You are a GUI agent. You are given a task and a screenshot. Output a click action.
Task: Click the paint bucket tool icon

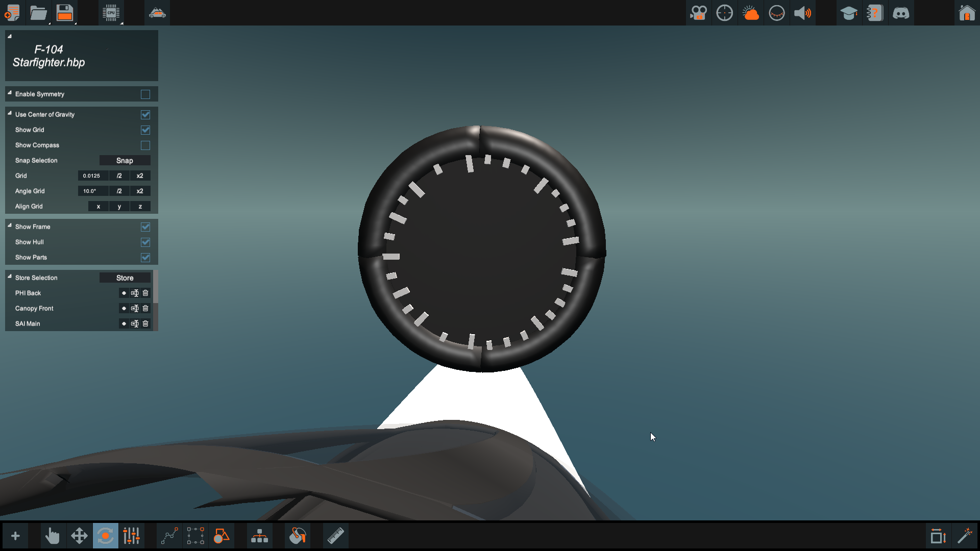[x=298, y=536]
